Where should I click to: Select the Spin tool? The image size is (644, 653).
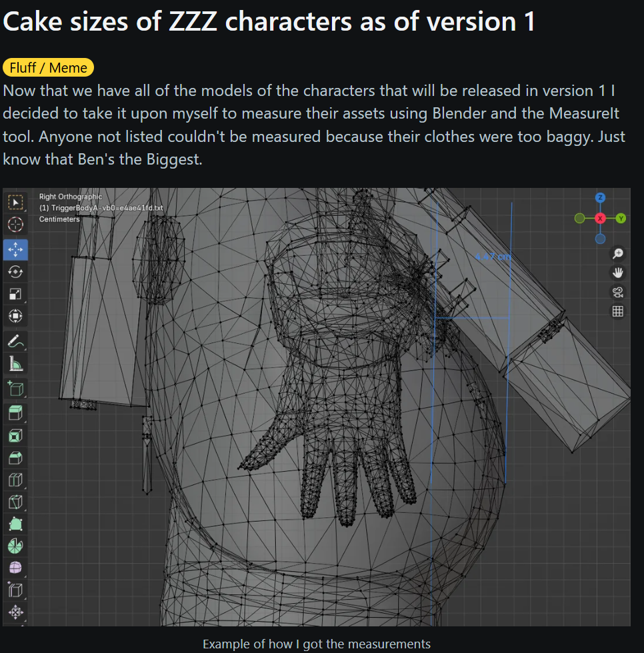click(15, 546)
